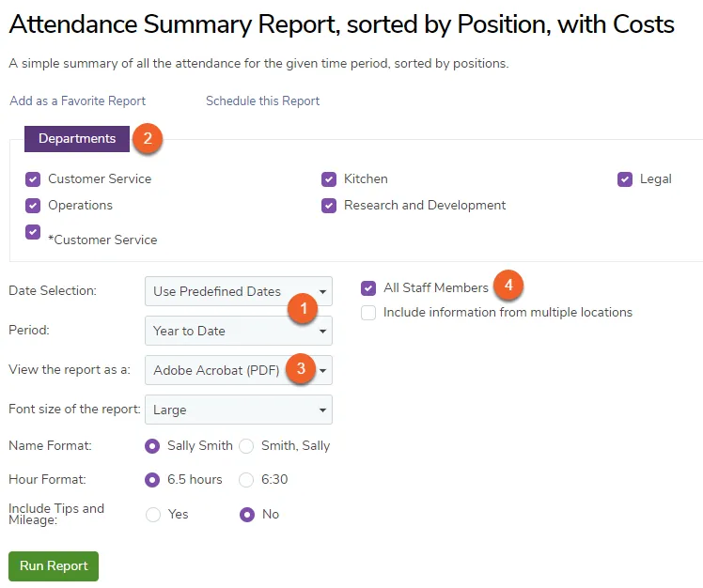Viewport: 703px width, 588px height.
Task: Open the Date Selection dropdown
Action: [x=239, y=291]
